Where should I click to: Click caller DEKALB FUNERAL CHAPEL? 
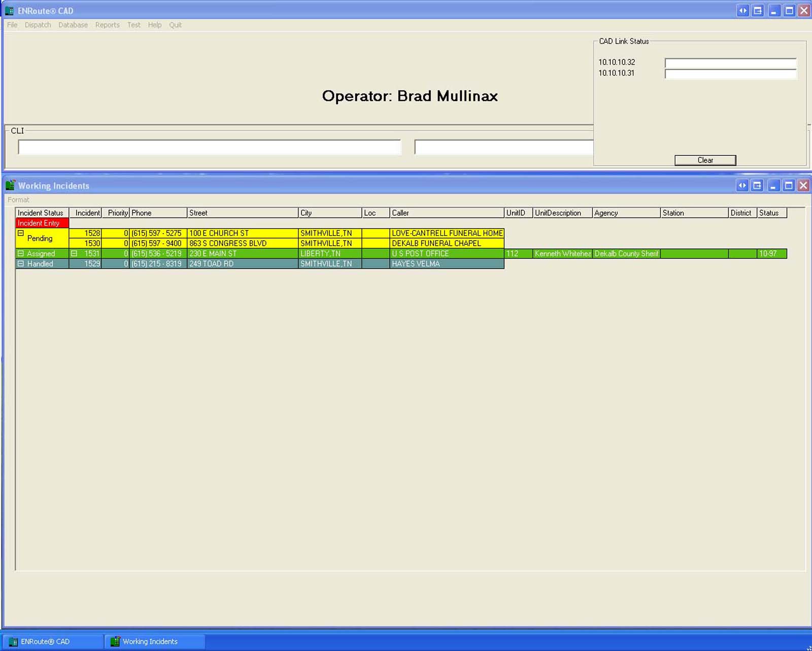447,243
